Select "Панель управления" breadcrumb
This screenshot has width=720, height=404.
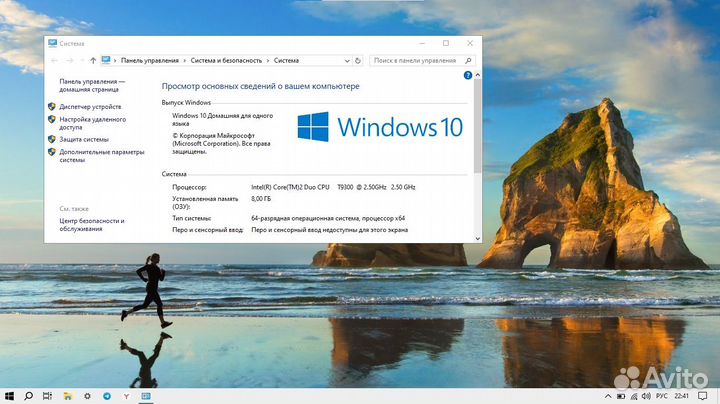147,60
